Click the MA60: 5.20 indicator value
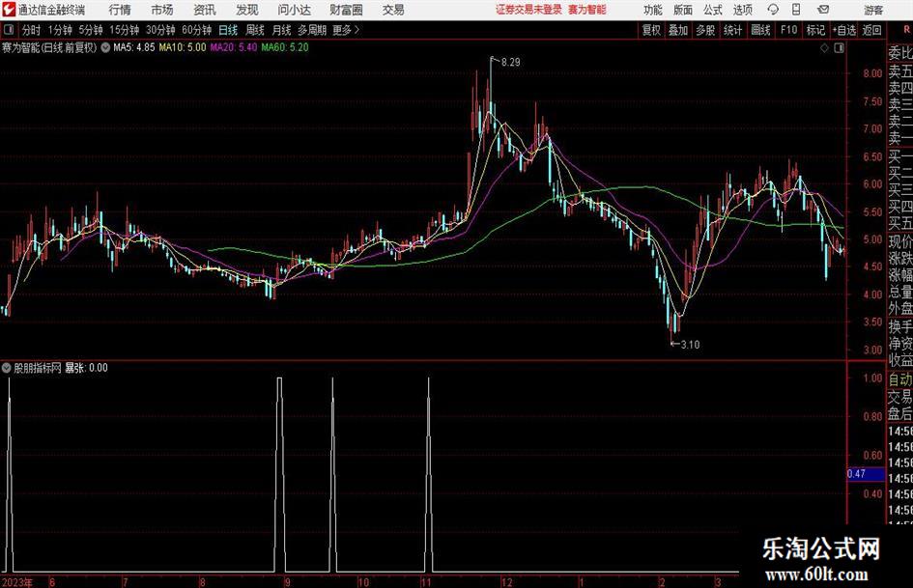The height and width of the screenshot is (588, 913). pos(285,47)
